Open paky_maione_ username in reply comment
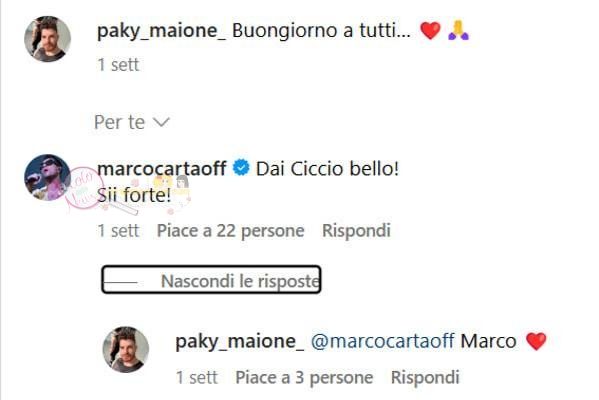Screen dimensions: 599x400 tap(240, 341)
